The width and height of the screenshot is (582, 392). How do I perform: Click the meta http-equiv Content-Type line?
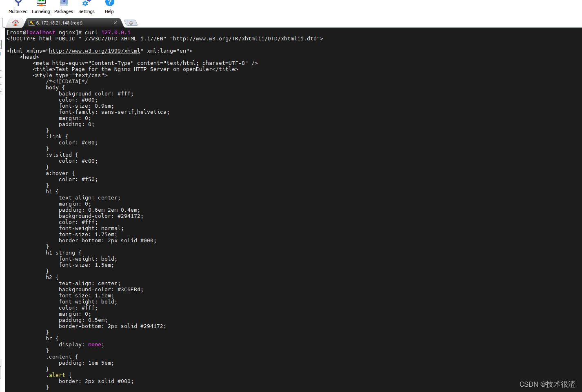tap(145, 63)
